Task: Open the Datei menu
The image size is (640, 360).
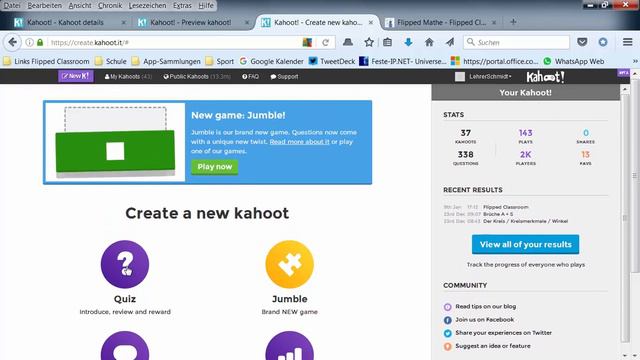Action: click(x=11, y=5)
